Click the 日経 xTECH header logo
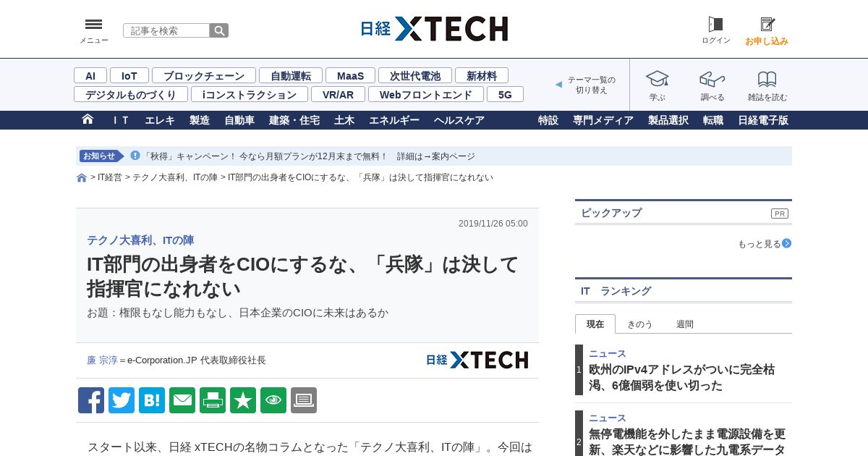This screenshot has height=456, width=868. 434,29
